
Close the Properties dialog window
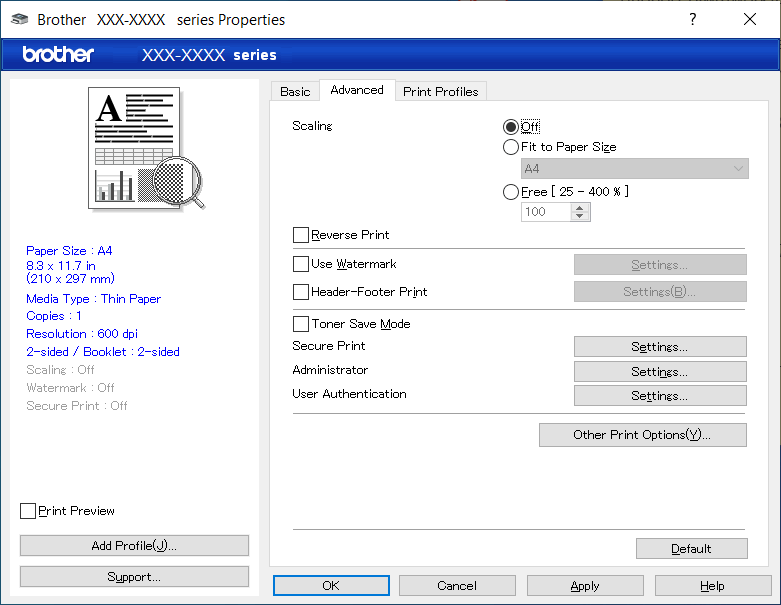click(750, 19)
